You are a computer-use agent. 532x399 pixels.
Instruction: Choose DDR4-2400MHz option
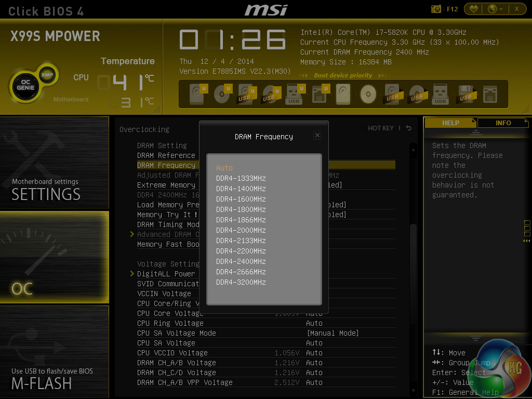[x=241, y=262]
